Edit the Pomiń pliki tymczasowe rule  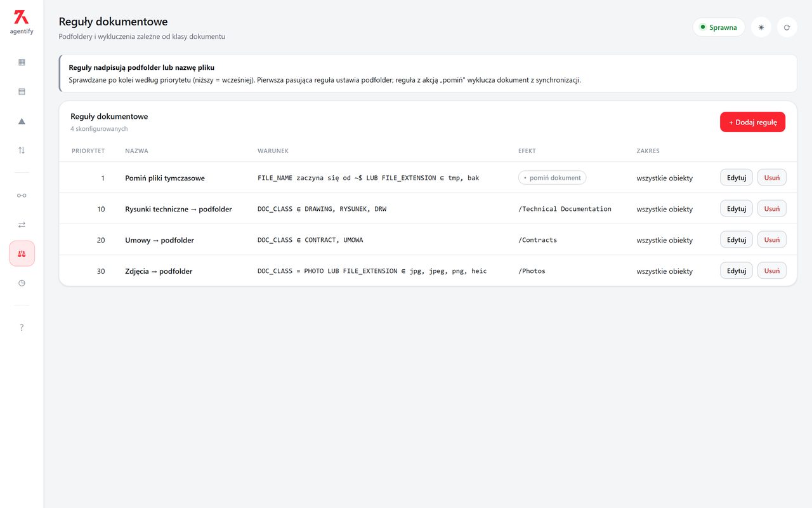click(x=737, y=178)
